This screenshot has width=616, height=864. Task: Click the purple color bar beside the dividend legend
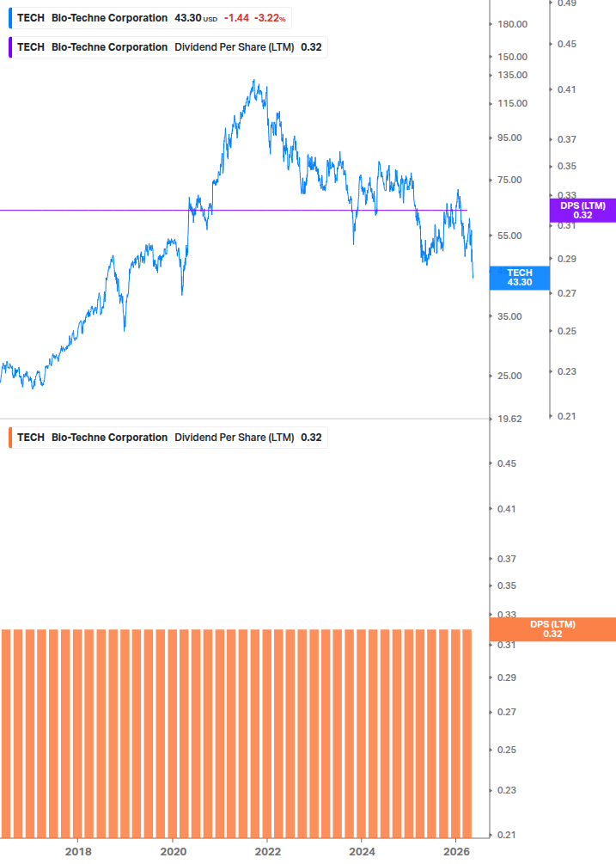pyautogui.click(x=10, y=47)
